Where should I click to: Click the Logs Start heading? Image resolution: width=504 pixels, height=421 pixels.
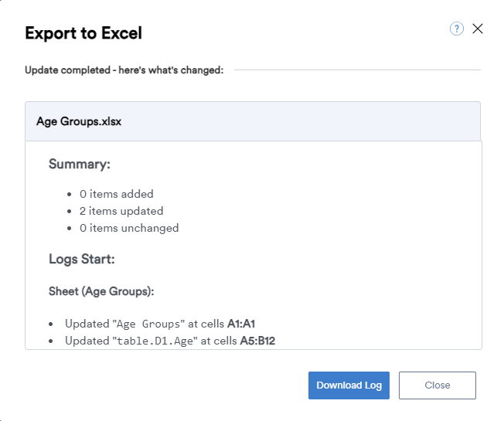tap(81, 259)
